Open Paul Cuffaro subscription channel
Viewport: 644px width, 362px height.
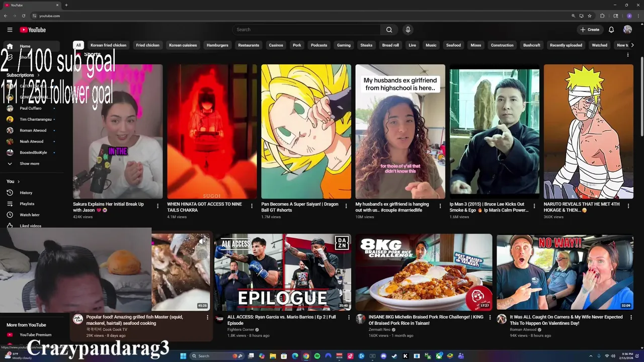point(31,108)
